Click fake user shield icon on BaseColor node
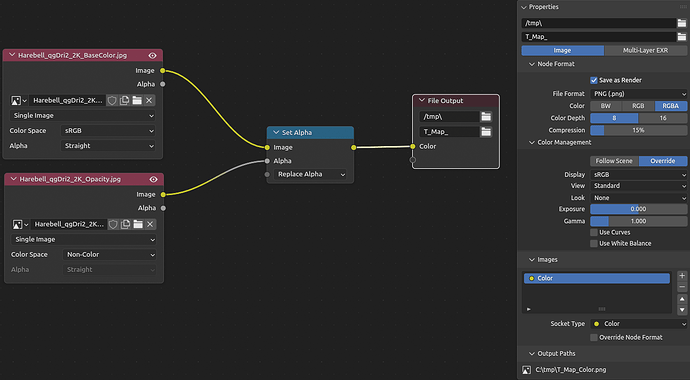The image size is (690, 380). point(112,101)
